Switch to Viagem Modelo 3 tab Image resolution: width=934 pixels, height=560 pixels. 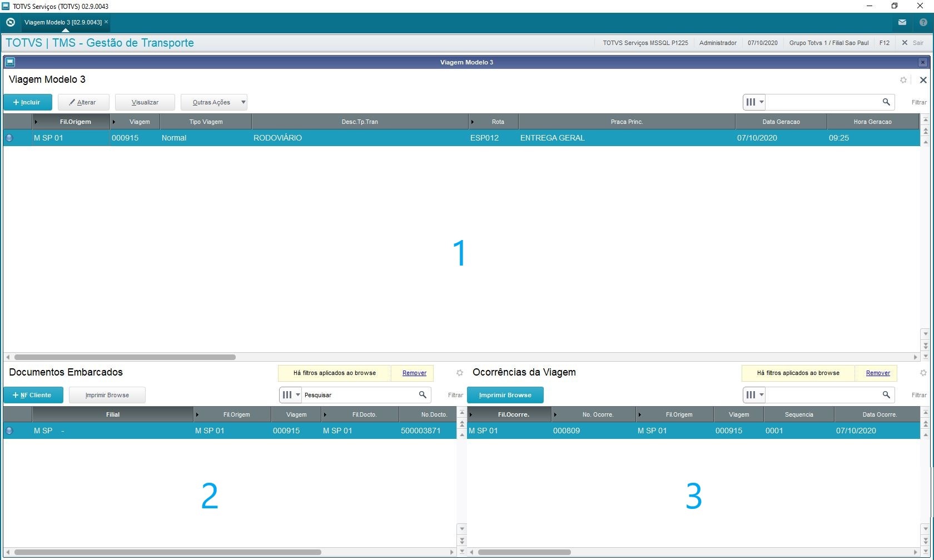(x=63, y=22)
